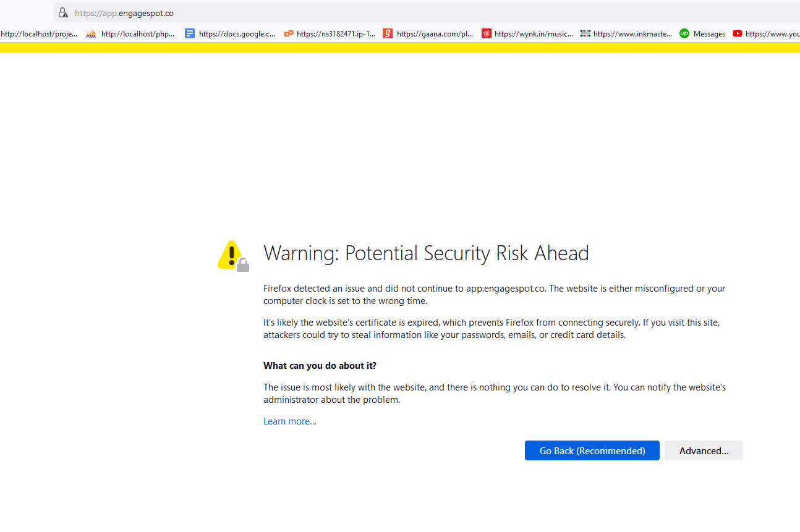Click the address bar URL app.engagespot.co
Screen dimensions: 800x532
tap(124, 13)
